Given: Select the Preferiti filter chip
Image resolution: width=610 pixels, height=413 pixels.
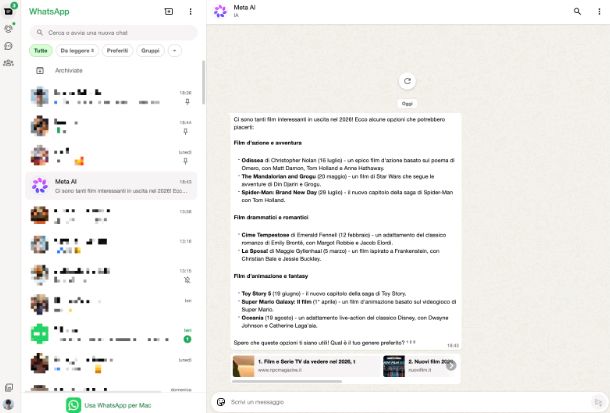Looking at the screenshot, I should coord(117,51).
